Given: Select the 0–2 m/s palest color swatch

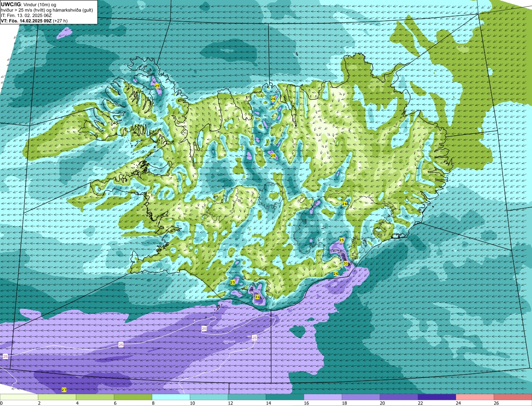Looking at the screenshot, I should pos(19,397).
